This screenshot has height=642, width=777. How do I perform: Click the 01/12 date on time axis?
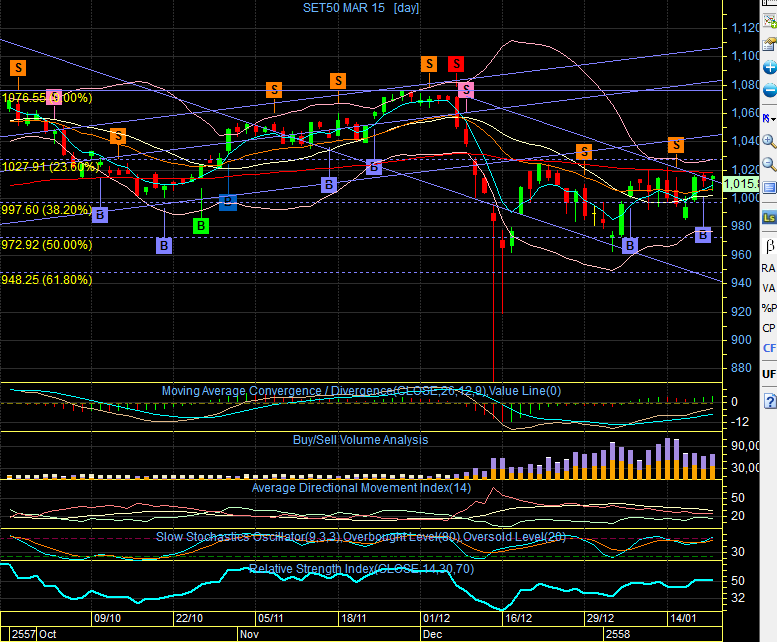pos(437,618)
